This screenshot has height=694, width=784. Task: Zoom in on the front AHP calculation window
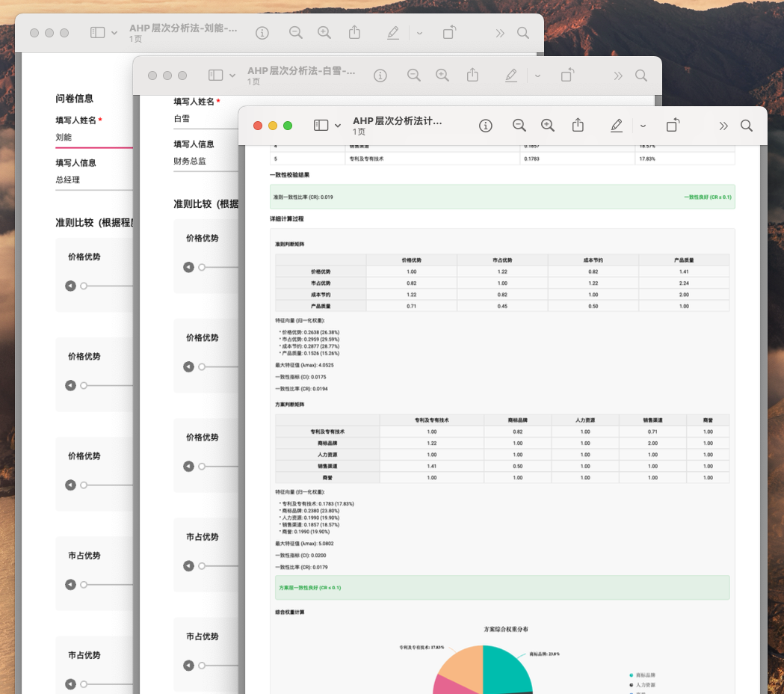click(x=548, y=126)
